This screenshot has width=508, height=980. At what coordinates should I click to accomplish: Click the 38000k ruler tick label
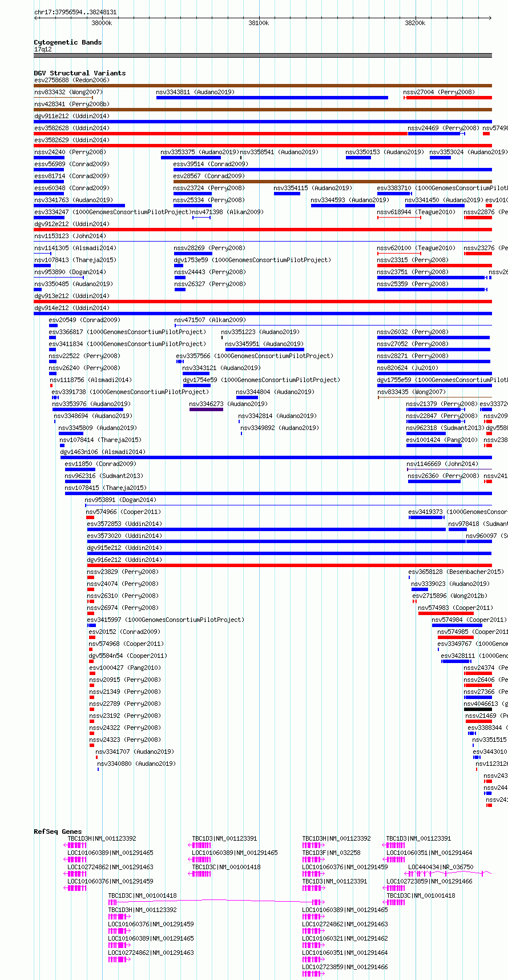click(x=102, y=23)
